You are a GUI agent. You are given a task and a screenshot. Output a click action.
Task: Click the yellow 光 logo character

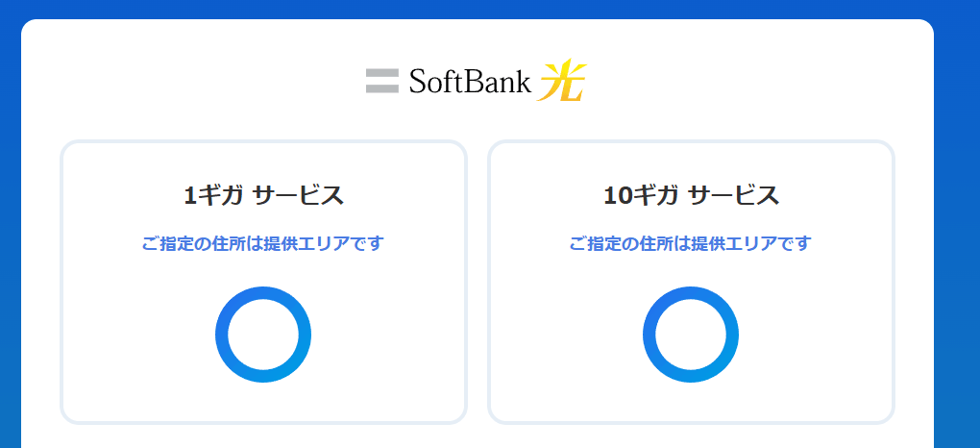(x=562, y=82)
